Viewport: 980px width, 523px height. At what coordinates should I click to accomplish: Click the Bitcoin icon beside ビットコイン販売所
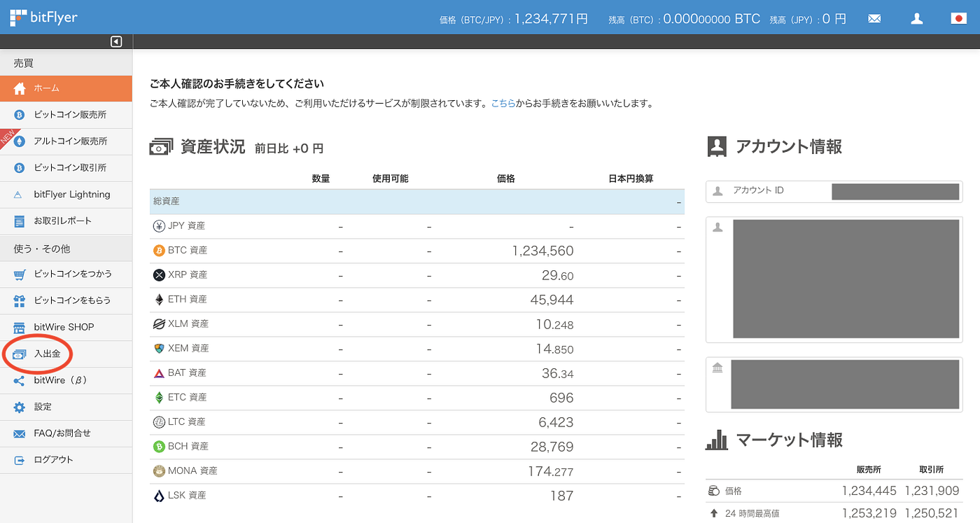coord(20,115)
